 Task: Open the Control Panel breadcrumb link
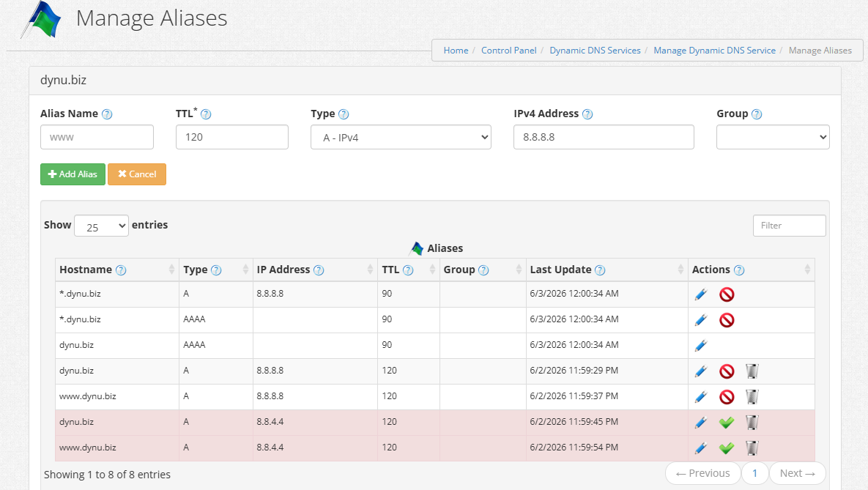(509, 51)
